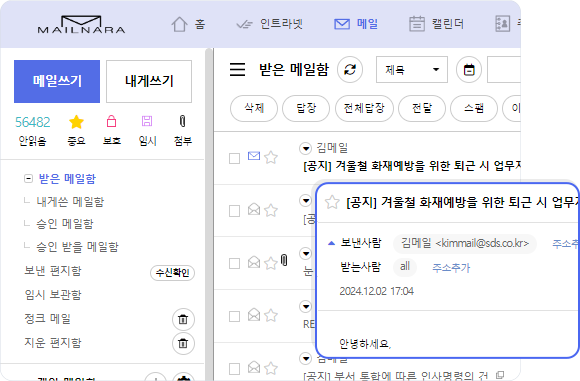Viewport: 580px width, 381px height.
Task: Open the address book icon in top bar
Action: click(503, 24)
